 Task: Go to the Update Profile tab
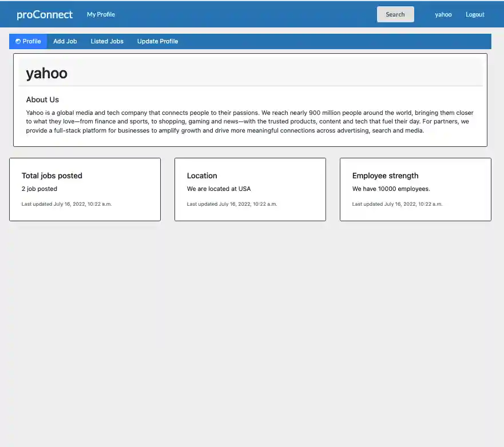click(157, 41)
